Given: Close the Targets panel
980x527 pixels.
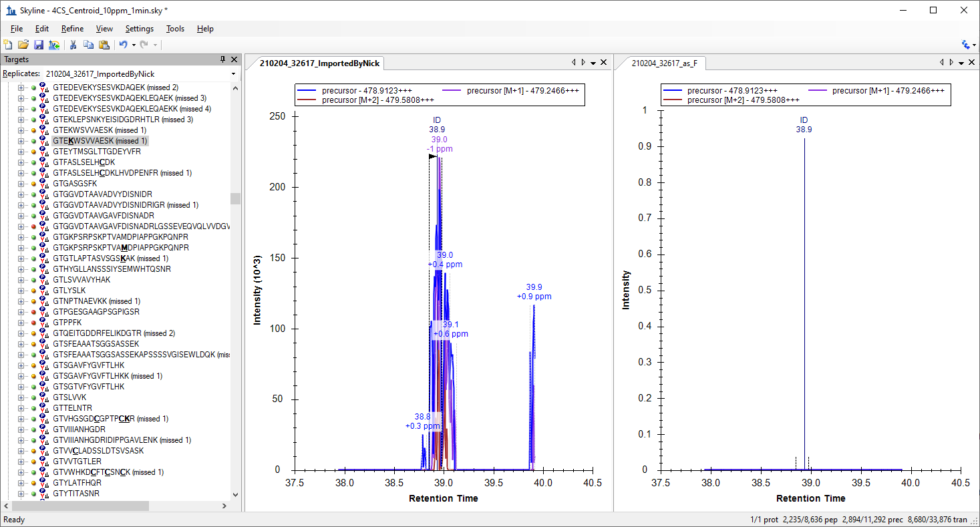Looking at the screenshot, I should (x=234, y=60).
